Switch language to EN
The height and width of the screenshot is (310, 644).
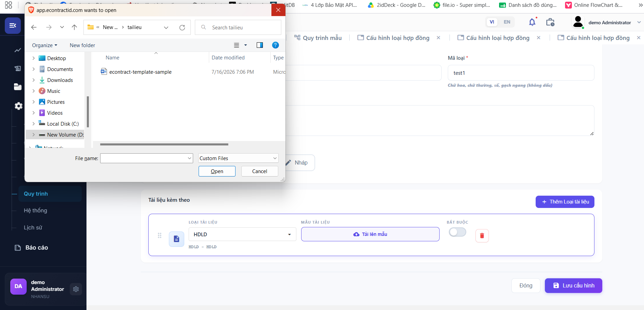coord(507,22)
